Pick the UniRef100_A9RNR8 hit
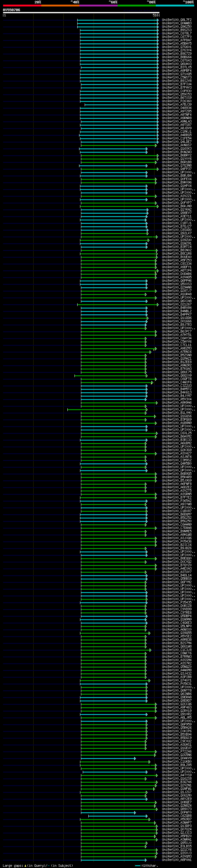The width and height of the screenshot is (197, 868). (177, 118)
